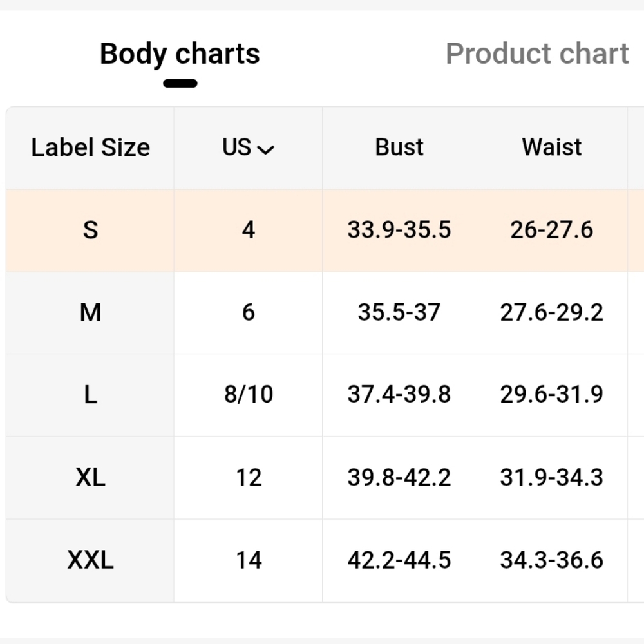
Task: Click the black underline indicator below Body charts
Action: click(x=180, y=83)
